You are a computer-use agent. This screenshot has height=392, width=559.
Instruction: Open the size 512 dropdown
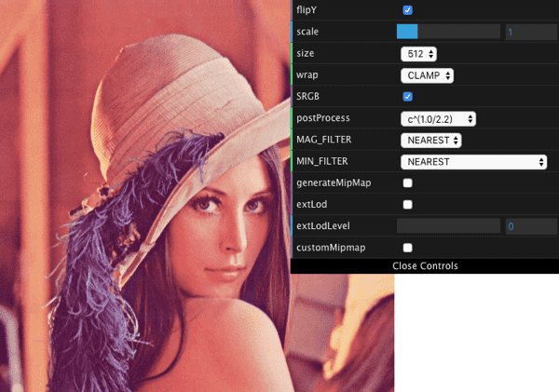[x=418, y=54]
